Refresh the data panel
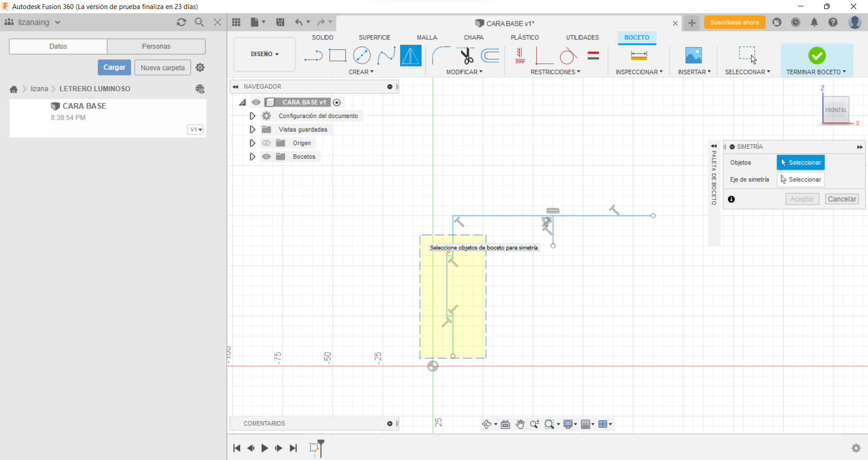Screen dimensions: 868x460 click(x=181, y=22)
